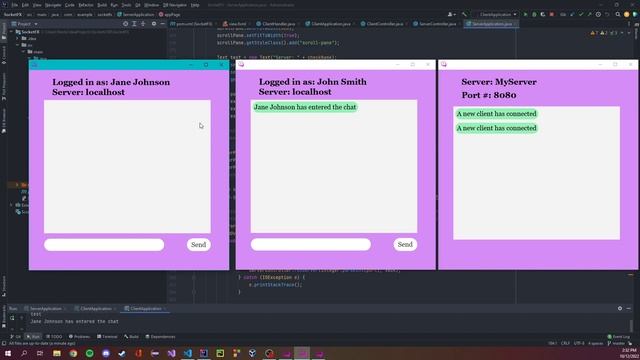Open the Terminal tool window
640x360 pixels.
107,337
